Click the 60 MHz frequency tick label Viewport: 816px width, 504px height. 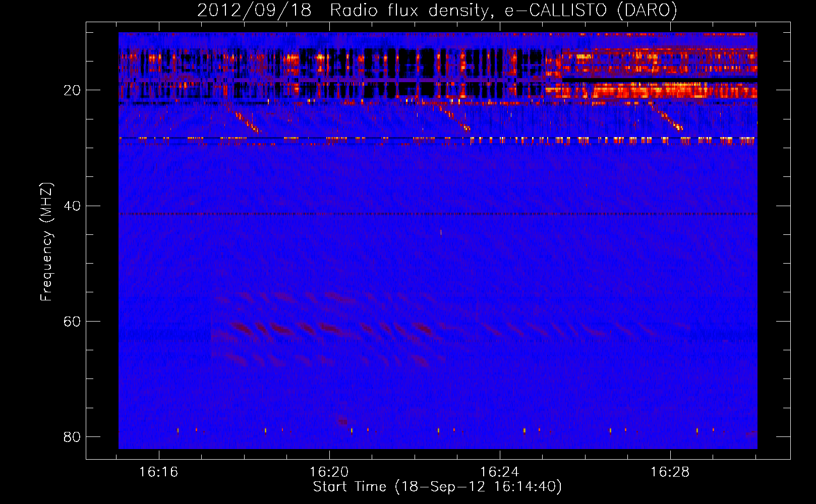(72, 321)
